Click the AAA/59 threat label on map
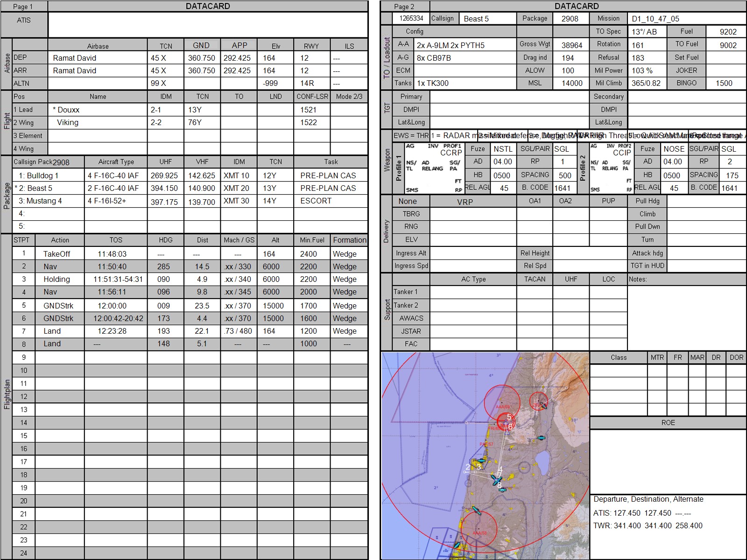The height and width of the screenshot is (560, 747). point(502,407)
